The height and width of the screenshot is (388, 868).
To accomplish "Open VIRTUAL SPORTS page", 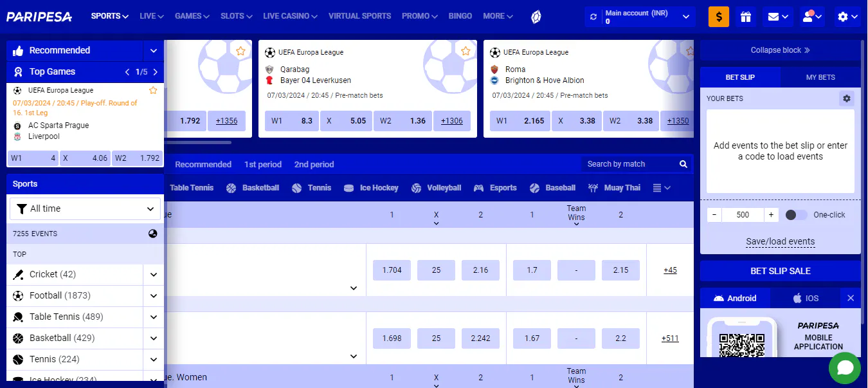I will (x=359, y=16).
